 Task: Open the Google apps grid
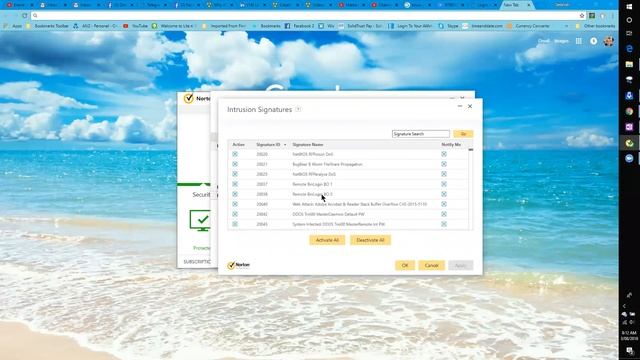578,41
